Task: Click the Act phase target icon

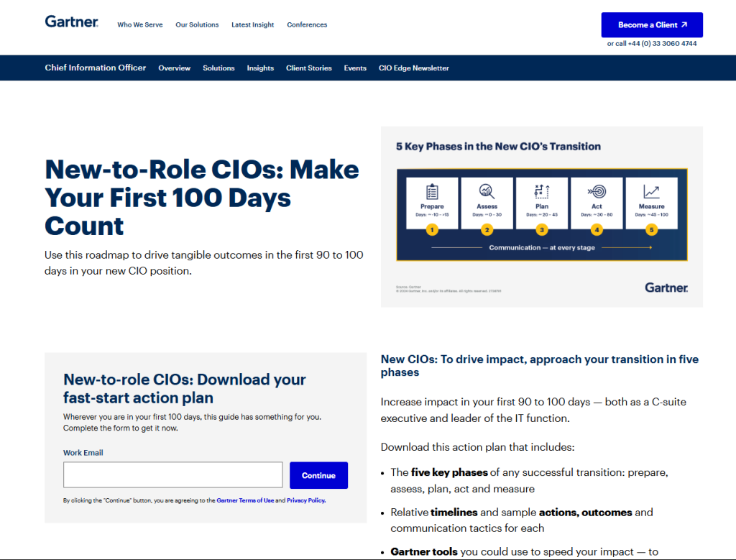Action: coord(597,191)
